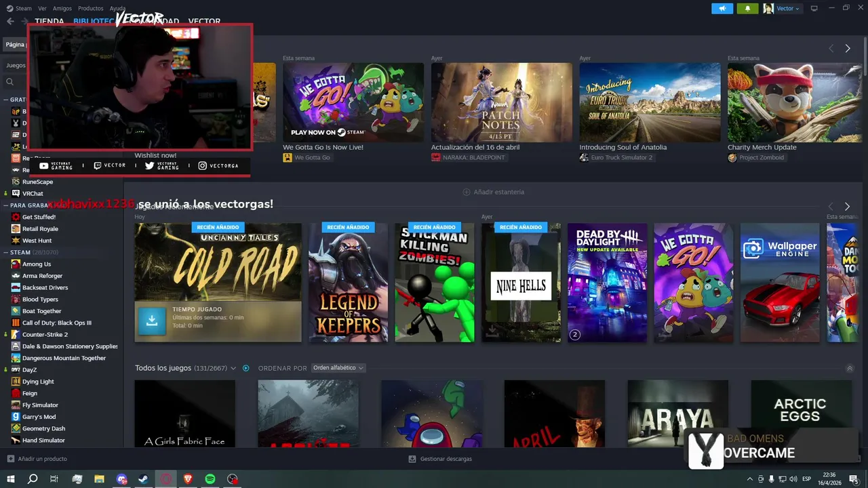The width and height of the screenshot is (868, 488).
Task: Click Añadir un producto
Action: (37, 459)
